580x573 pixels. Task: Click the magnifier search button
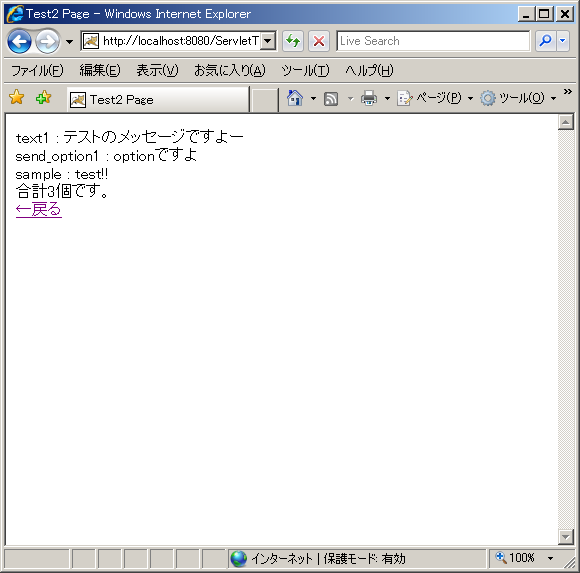[546, 41]
